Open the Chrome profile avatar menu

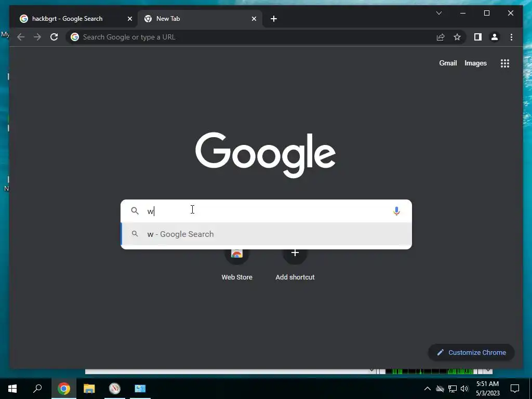coord(495,37)
